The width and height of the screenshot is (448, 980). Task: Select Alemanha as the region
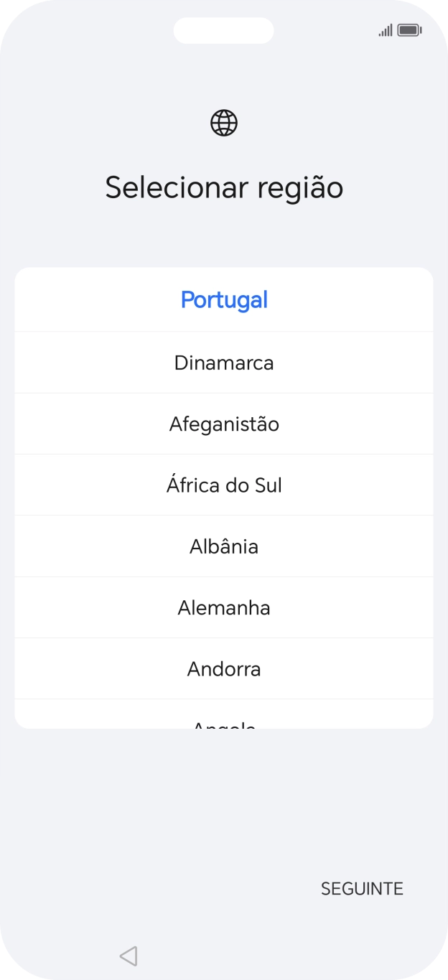pyautogui.click(x=223, y=607)
